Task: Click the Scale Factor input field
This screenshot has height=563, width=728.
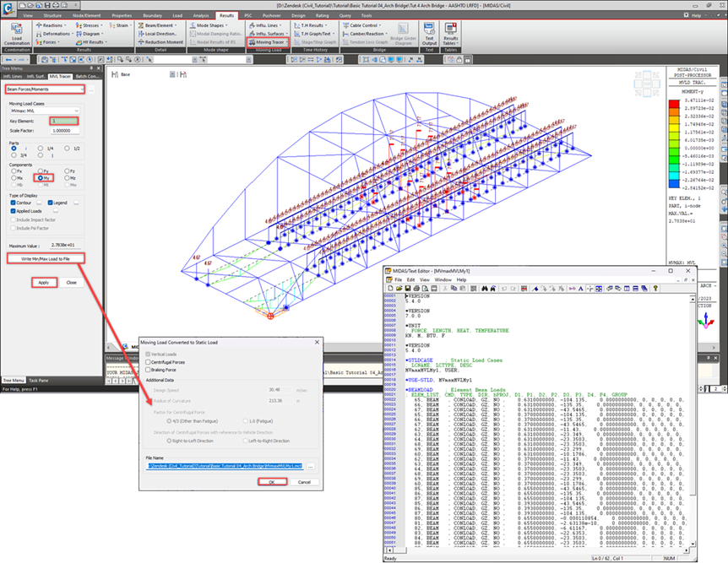Action: pyautogui.click(x=64, y=131)
